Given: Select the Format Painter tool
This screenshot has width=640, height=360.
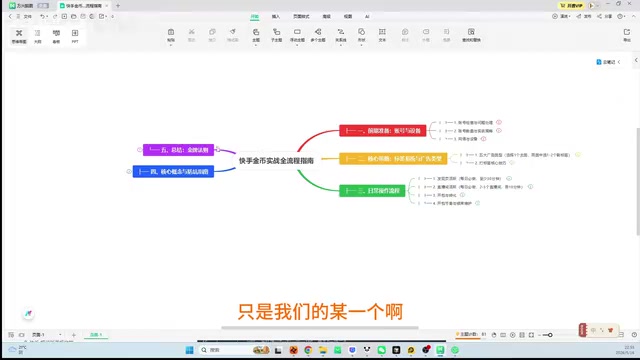Looking at the screenshot, I should click(x=233, y=35).
